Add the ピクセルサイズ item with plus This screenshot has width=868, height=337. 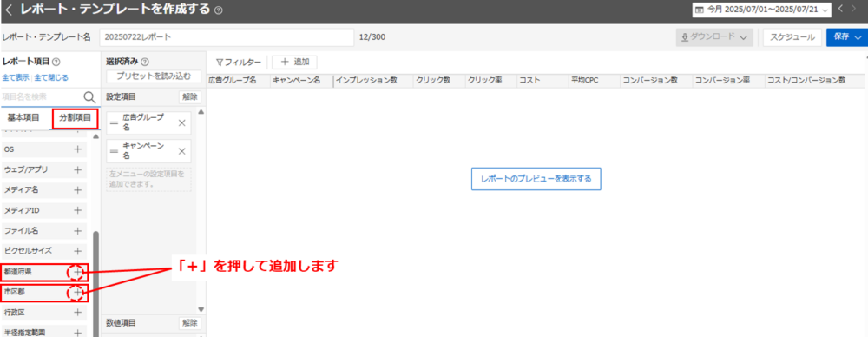click(x=77, y=251)
